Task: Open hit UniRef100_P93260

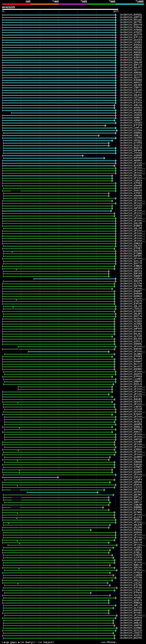Action: click(x=131, y=50)
